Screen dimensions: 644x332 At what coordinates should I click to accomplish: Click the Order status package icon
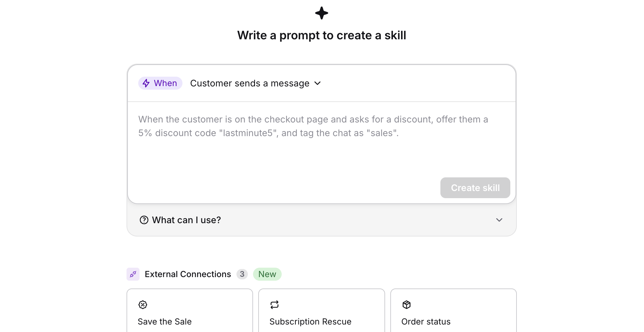(407, 305)
